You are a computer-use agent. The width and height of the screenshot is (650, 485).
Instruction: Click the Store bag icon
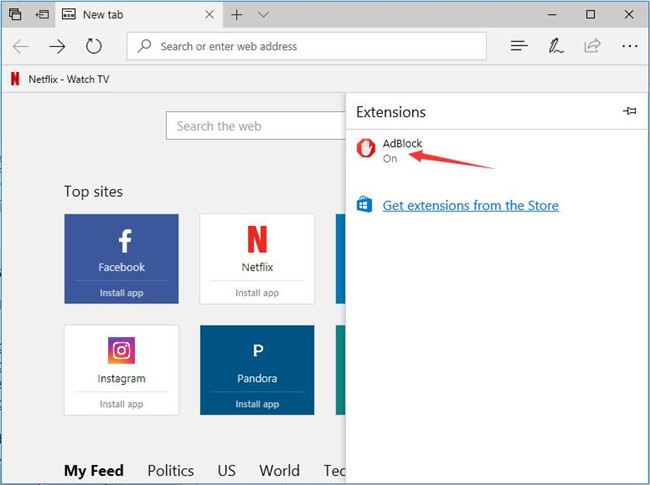point(364,204)
